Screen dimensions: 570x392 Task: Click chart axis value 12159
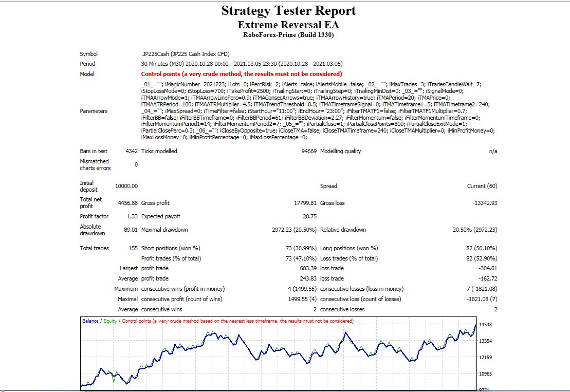click(x=485, y=358)
